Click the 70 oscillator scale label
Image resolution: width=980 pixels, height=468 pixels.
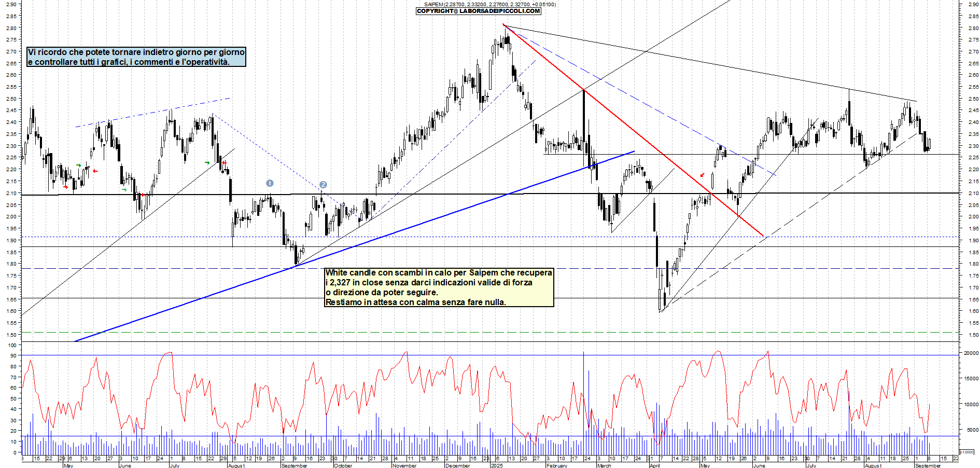[x=13, y=377]
